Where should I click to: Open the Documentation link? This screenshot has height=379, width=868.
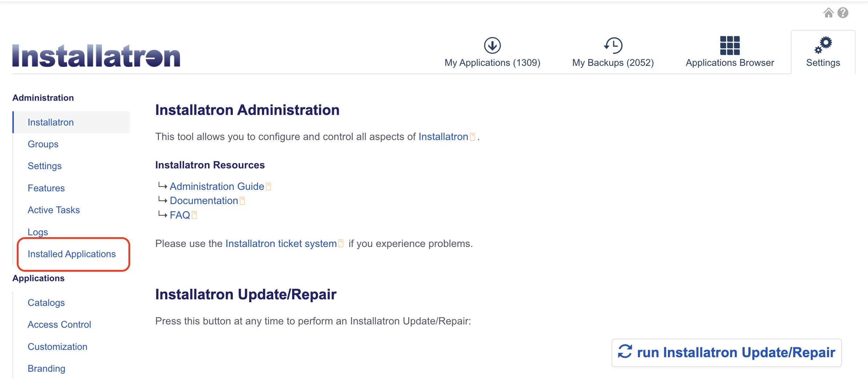coord(204,200)
